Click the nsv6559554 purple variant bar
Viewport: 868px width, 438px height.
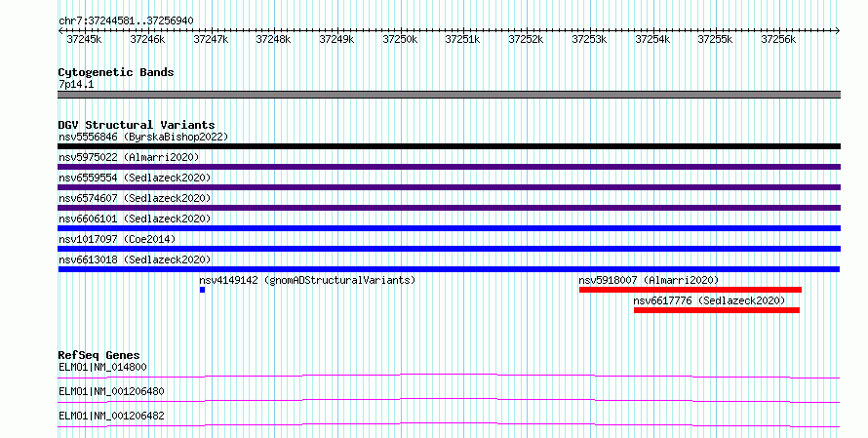point(449,187)
